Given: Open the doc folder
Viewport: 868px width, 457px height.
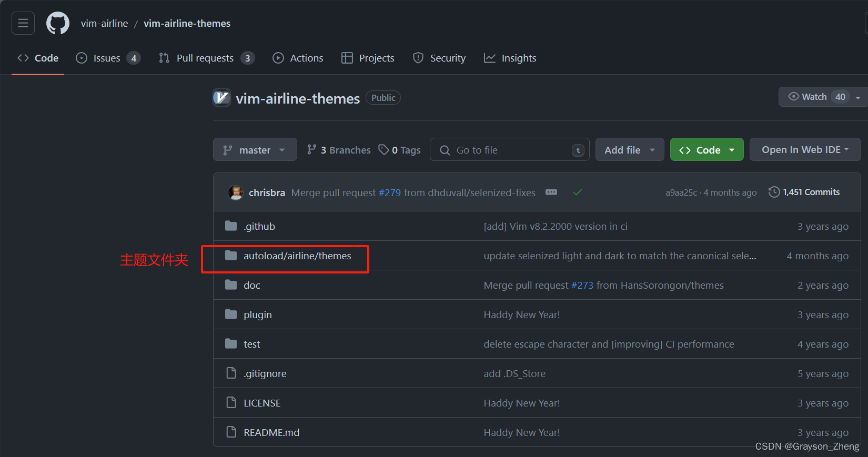Looking at the screenshot, I should [x=252, y=285].
